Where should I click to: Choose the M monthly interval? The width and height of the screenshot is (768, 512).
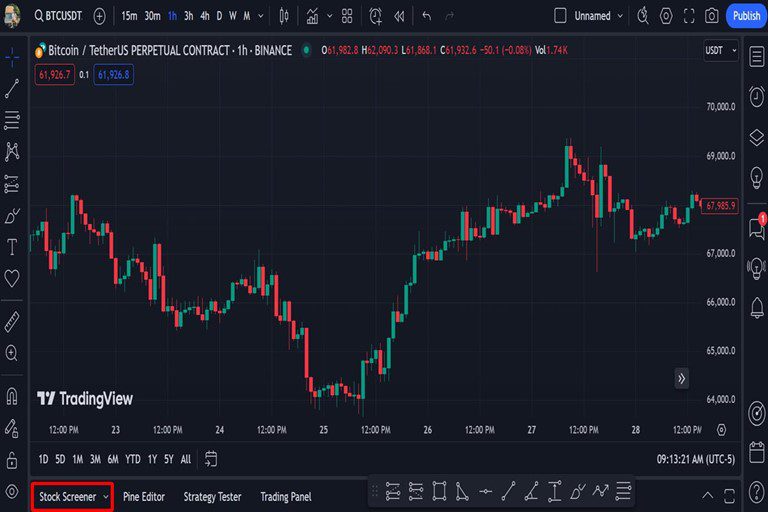(x=247, y=16)
